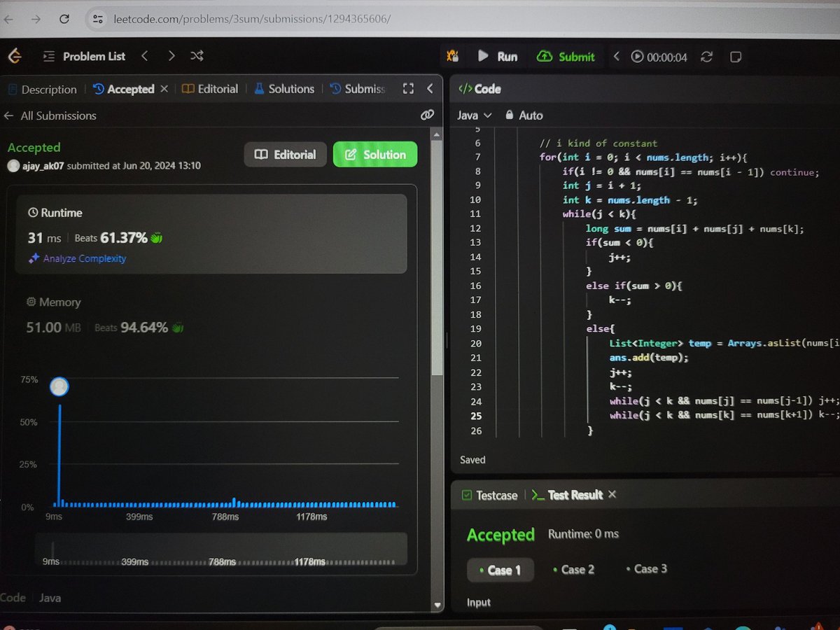Click the Code panel header
This screenshot has height=630, width=840.
point(479,89)
